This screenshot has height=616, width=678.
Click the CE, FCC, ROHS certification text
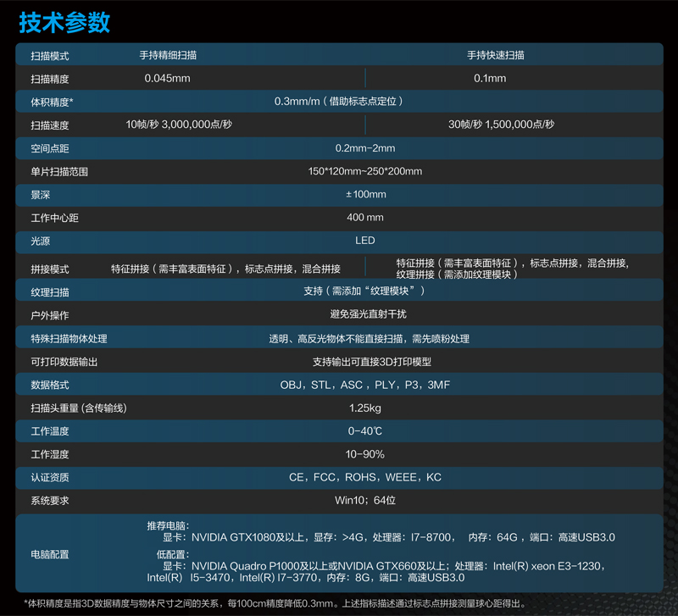click(x=365, y=478)
